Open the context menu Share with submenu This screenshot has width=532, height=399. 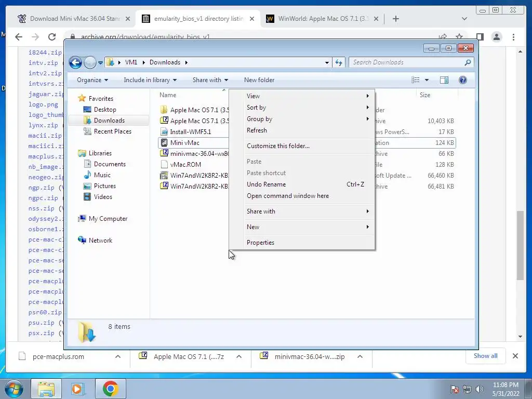pos(302,211)
